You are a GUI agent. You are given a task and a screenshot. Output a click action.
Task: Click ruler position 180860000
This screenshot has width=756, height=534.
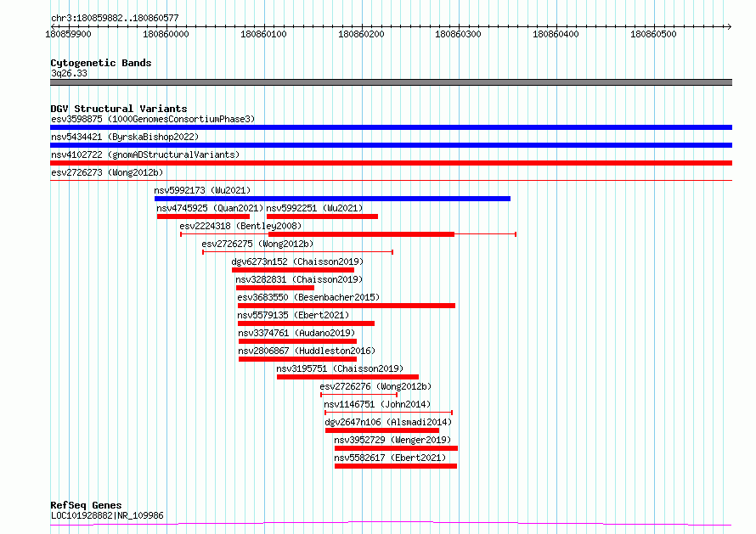(x=166, y=34)
